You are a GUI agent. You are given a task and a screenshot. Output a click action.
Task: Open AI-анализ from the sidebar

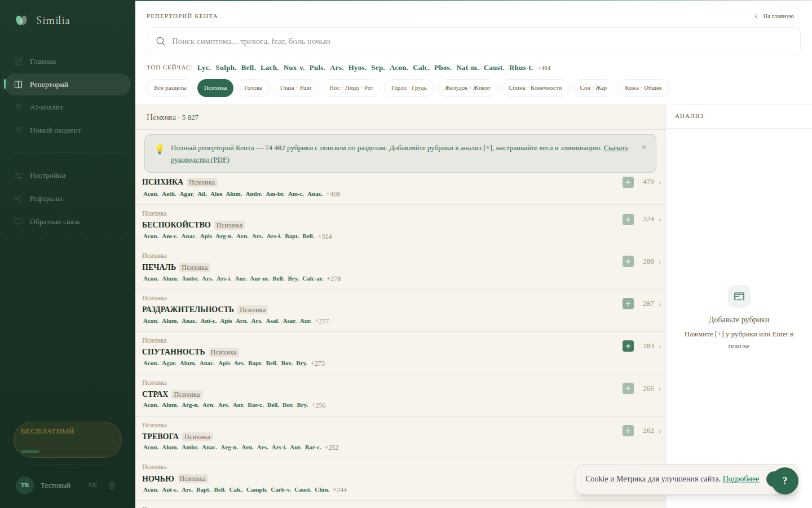click(x=46, y=107)
